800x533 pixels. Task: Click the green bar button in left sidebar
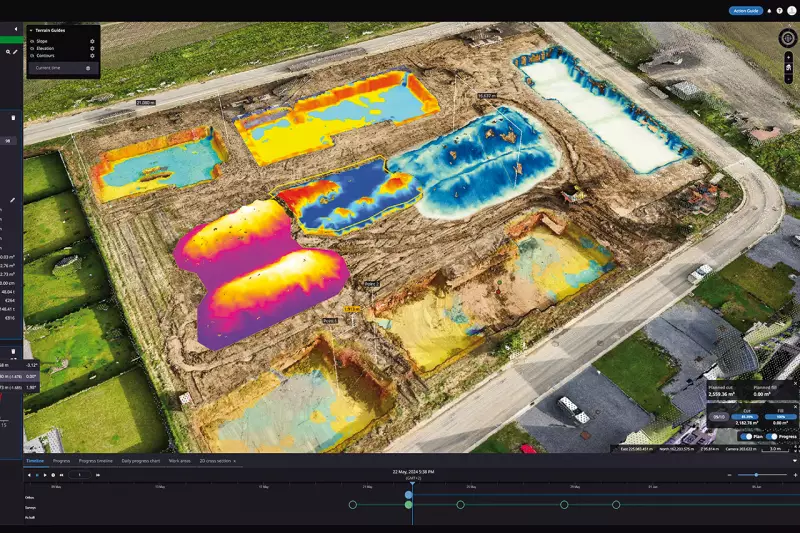tap(11, 39)
